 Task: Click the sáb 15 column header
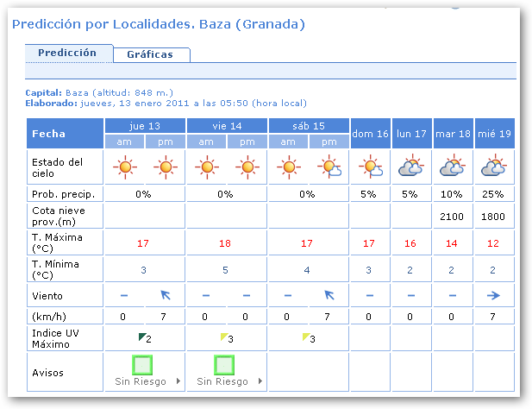[309, 126]
